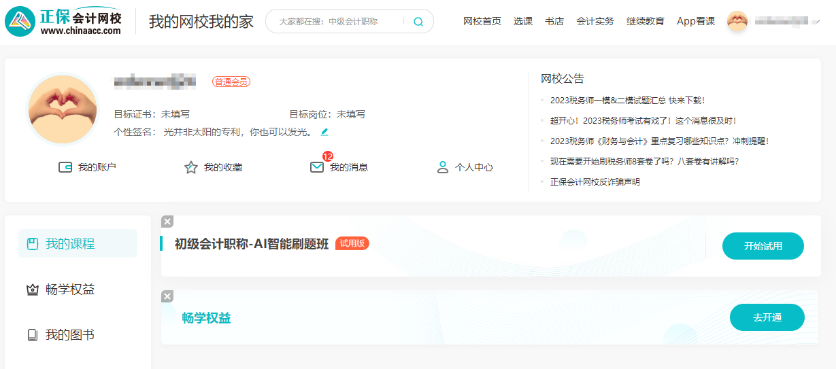Click the 我的消息 envelope icon
The image size is (836, 369).
[317, 167]
